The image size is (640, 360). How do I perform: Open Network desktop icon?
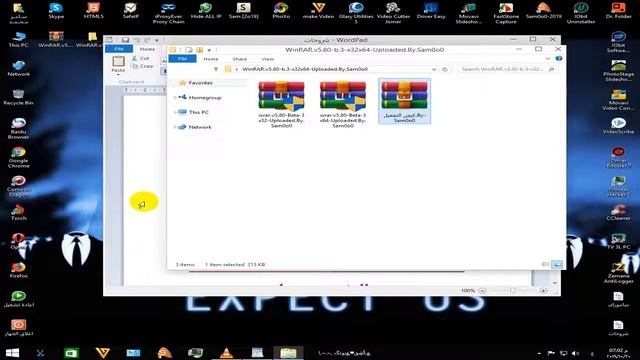tap(18, 69)
